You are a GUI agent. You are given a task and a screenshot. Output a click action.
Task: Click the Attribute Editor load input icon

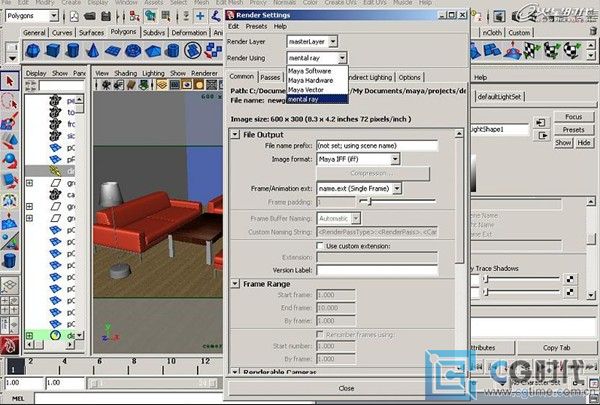(x=541, y=122)
